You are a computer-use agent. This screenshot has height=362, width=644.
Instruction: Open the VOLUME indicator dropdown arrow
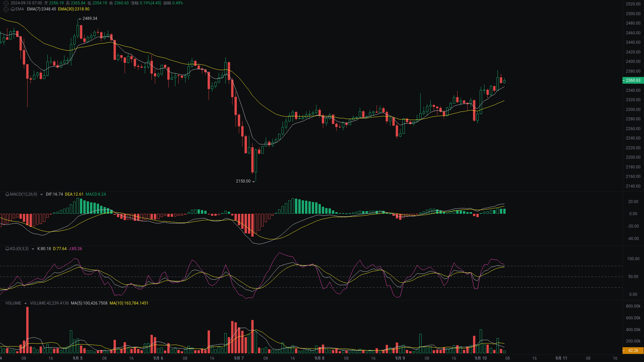(25, 303)
